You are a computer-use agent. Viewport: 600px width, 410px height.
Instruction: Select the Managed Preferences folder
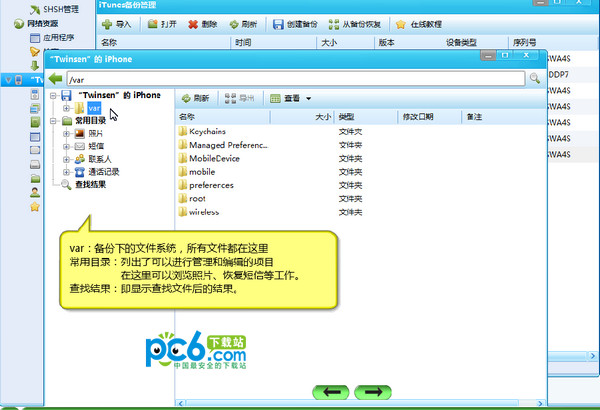point(228,145)
